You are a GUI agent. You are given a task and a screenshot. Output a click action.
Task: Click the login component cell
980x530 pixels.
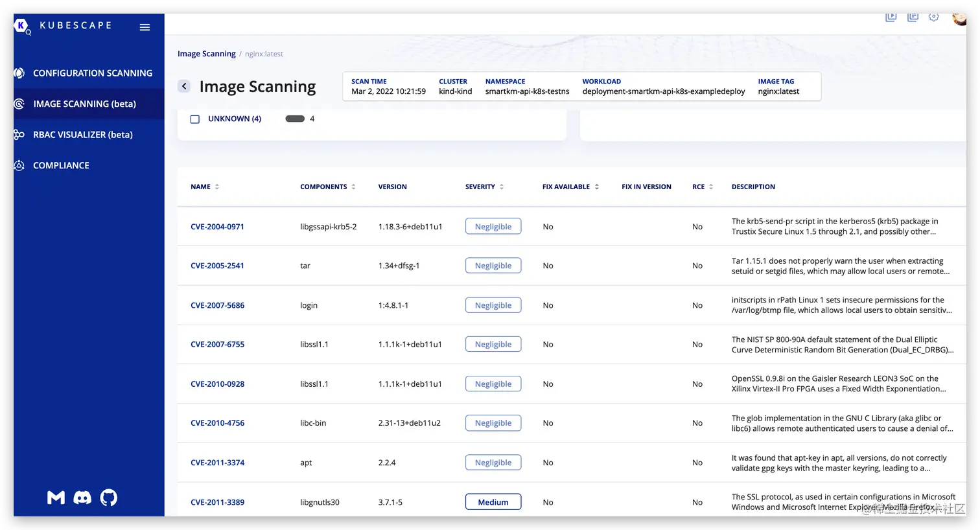(309, 305)
